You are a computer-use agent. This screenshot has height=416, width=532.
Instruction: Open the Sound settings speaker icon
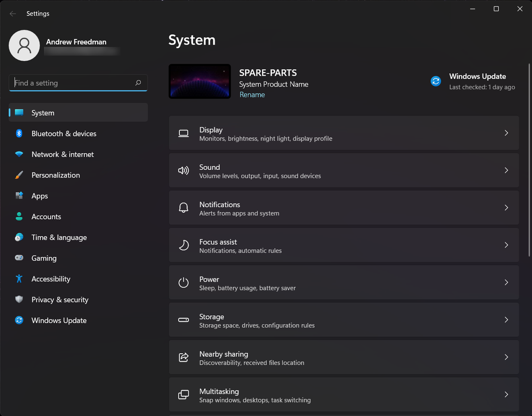click(x=183, y=170)
